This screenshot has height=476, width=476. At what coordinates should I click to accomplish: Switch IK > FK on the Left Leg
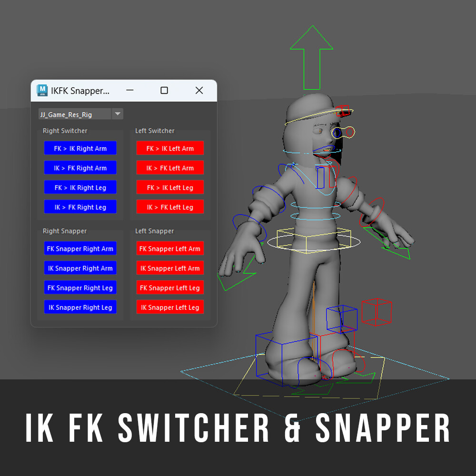170,207
